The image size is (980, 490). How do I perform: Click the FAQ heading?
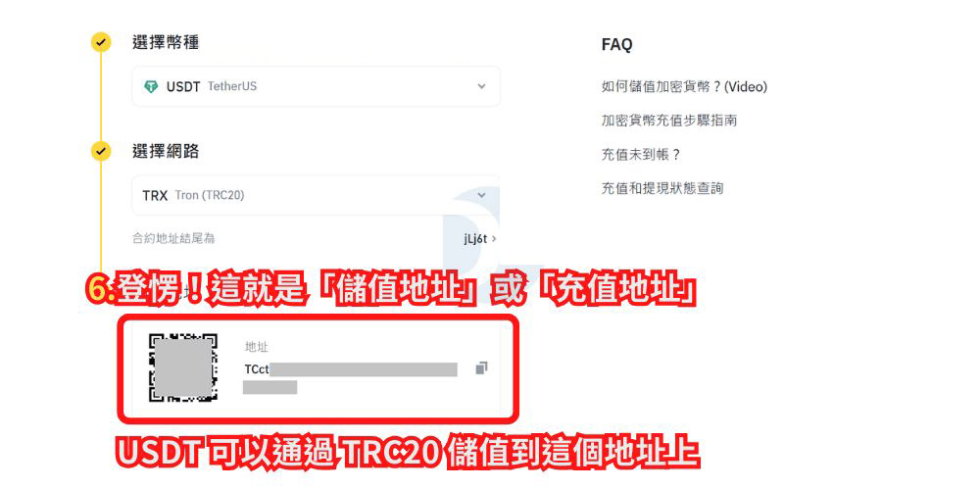(x=616, y=44)
